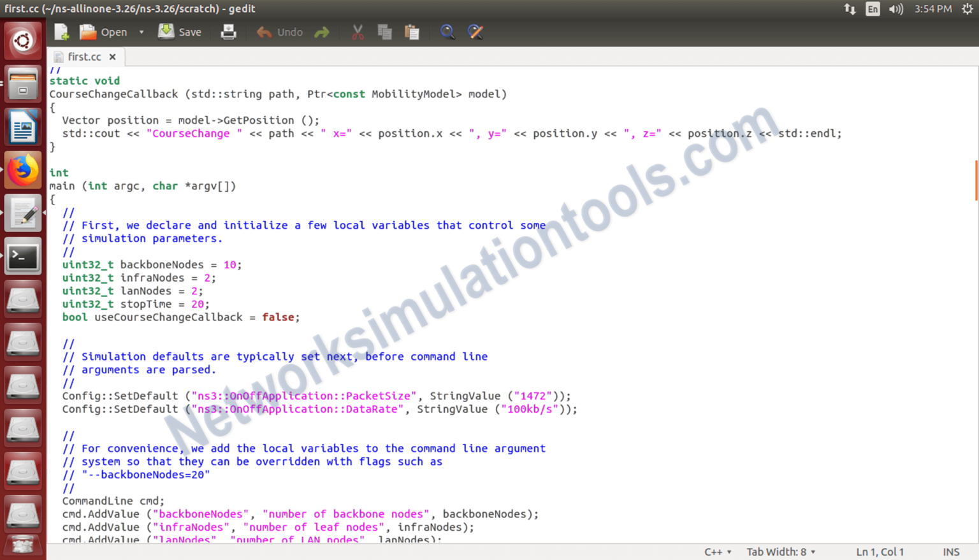This screenshot has height=560, width=979.
Task: Create a new document
Action: 61,31
